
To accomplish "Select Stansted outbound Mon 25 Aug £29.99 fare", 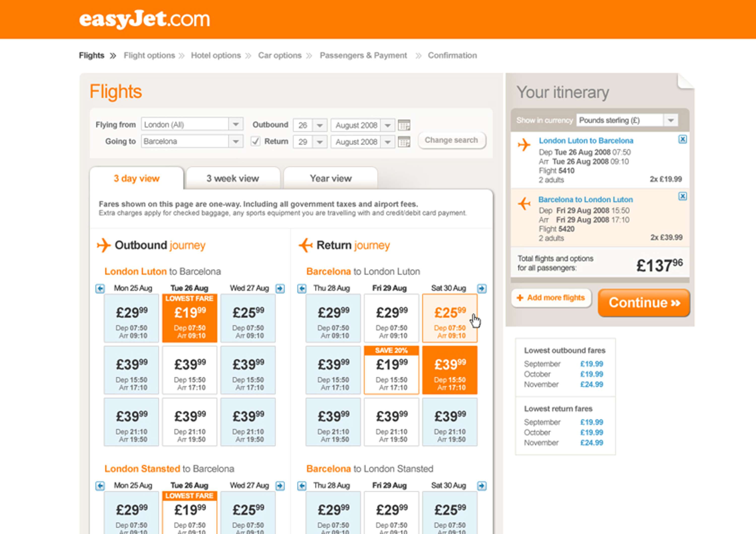I will pos(131,513).
